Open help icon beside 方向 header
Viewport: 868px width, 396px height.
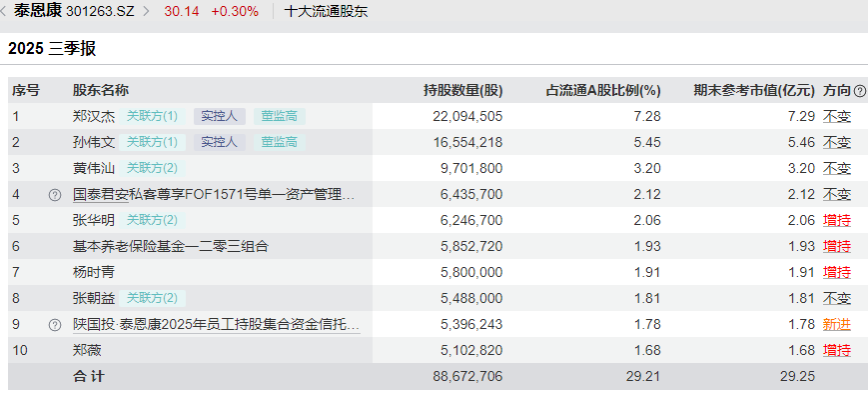point(860,91)
